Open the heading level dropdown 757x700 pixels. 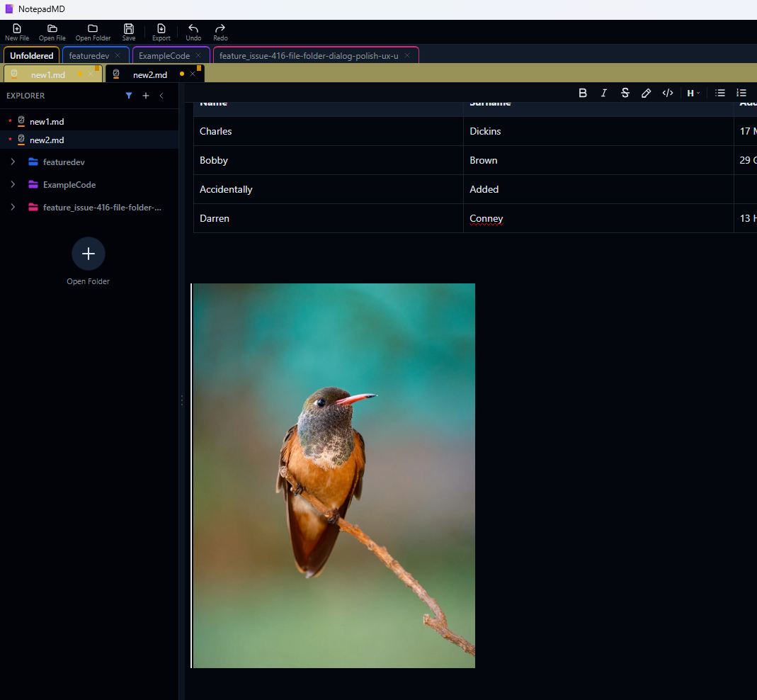693,94
